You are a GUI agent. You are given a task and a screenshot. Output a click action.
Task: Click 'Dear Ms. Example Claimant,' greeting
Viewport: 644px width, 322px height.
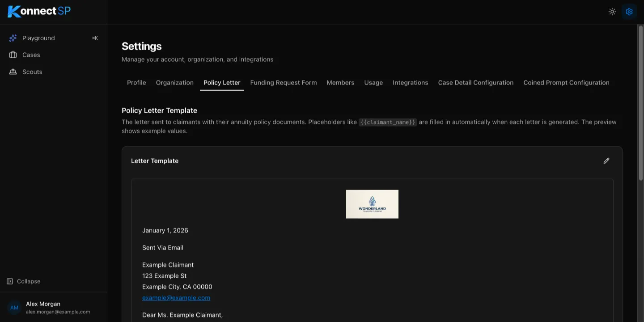[182, 315]
